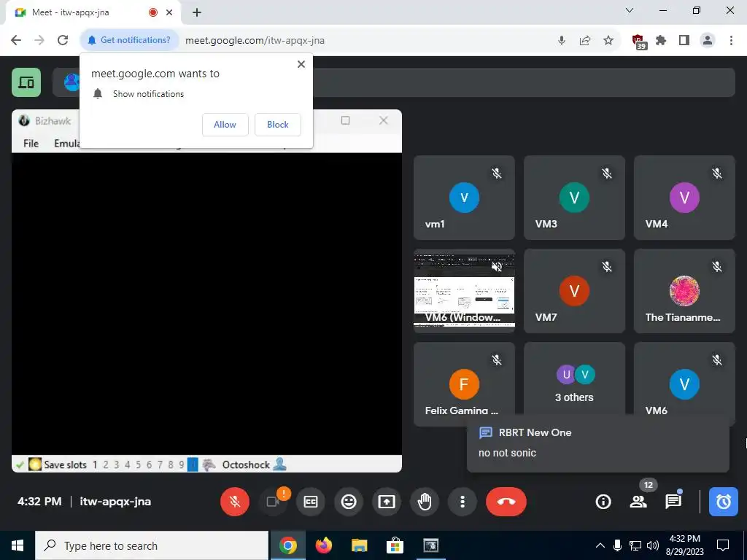Open the Windows notification center
747x560 pixels.
coord(723,545)
